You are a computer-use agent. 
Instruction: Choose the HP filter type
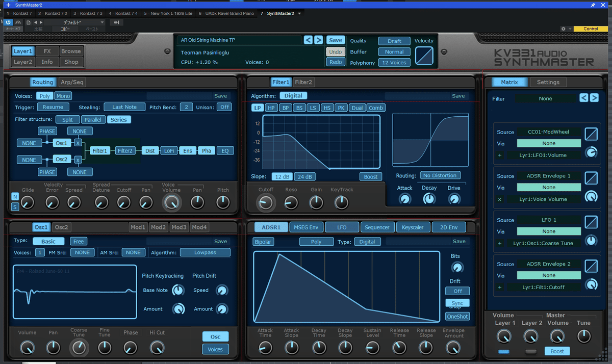(271, 108)
